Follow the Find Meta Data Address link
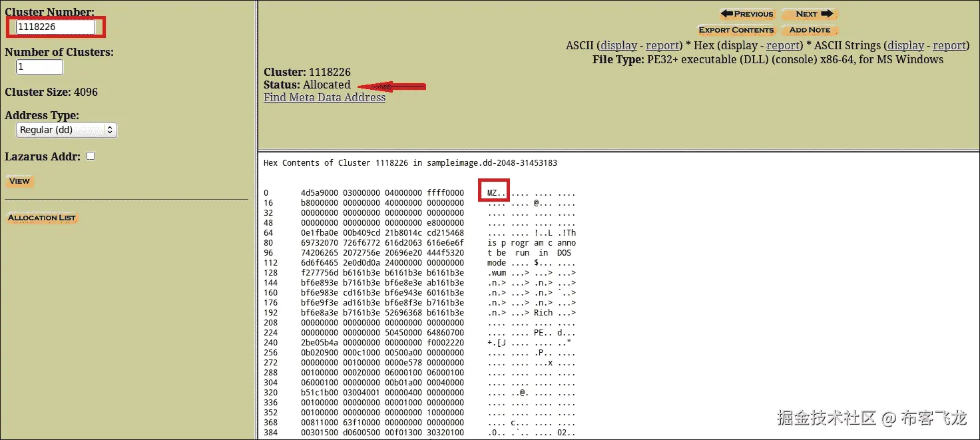 [x=324, y=97]
